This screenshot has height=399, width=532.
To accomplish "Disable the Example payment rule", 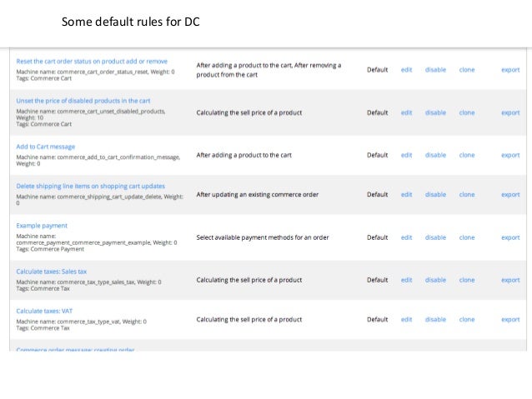I will (435, 237).
